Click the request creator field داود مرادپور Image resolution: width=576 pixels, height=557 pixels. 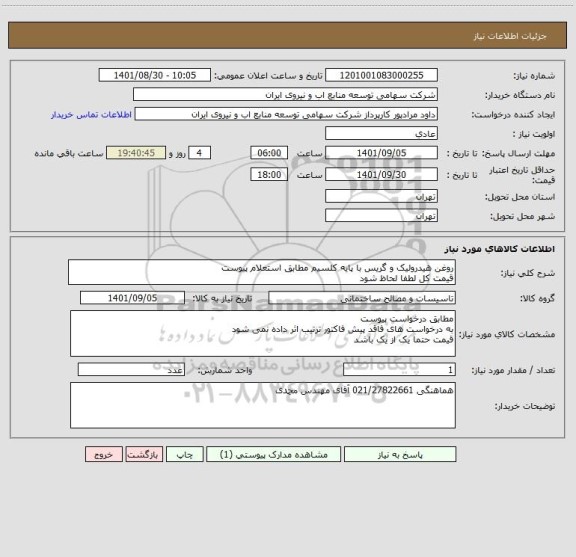point(286,114)
